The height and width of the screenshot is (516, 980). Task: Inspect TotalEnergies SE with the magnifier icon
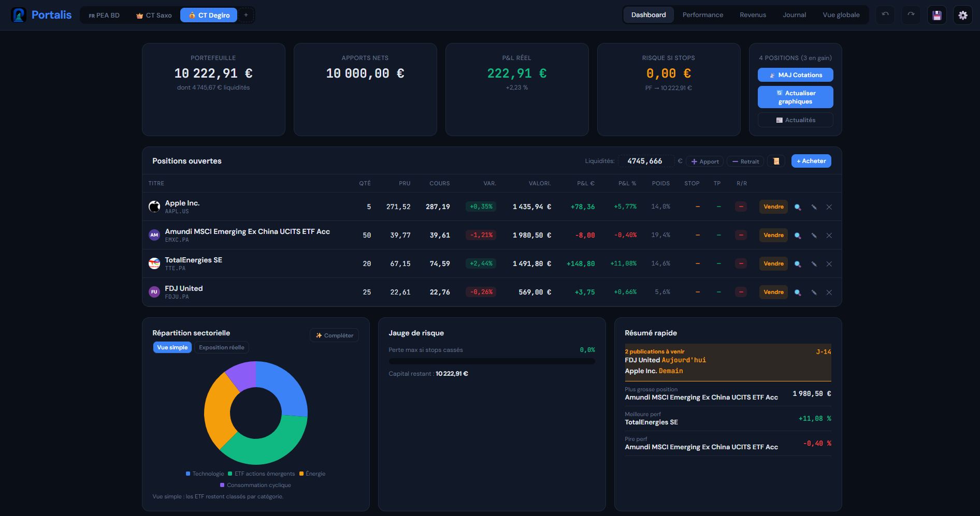click(798, 264)
